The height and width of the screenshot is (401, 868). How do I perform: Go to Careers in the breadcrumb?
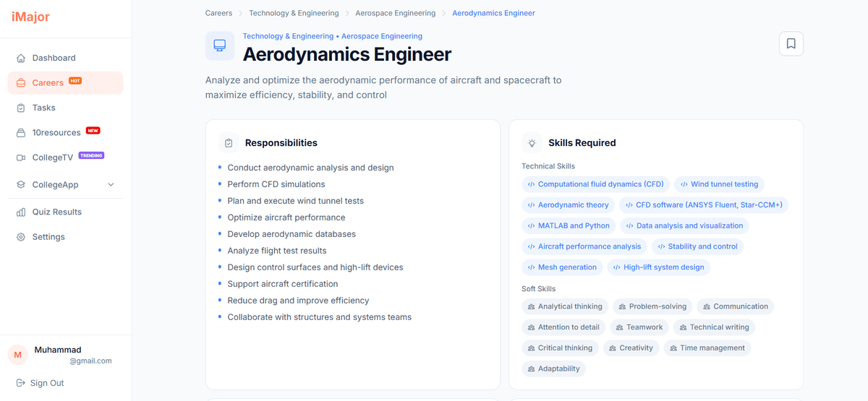(218, 13)
